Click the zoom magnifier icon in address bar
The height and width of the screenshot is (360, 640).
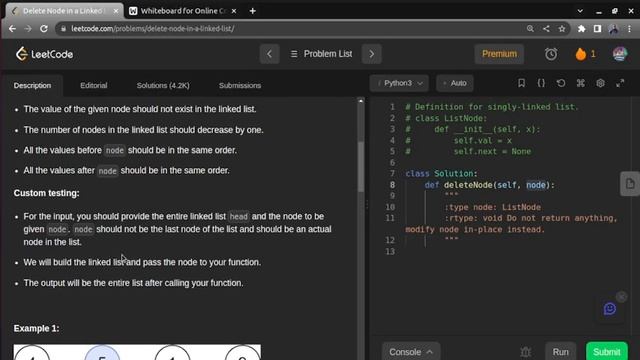[530, 29]
